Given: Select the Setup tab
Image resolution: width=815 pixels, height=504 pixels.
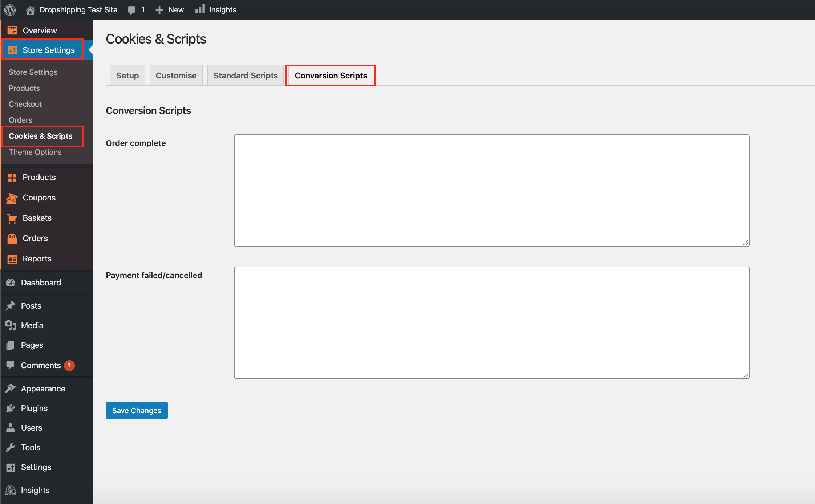Looking at the screenshot, I should (x=127, y=76).
